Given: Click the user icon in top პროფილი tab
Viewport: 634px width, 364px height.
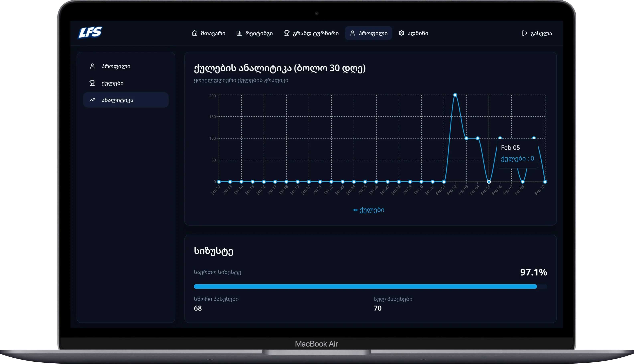Looking at the screenshot, I should pyautogui.click(x=352, y=33).
